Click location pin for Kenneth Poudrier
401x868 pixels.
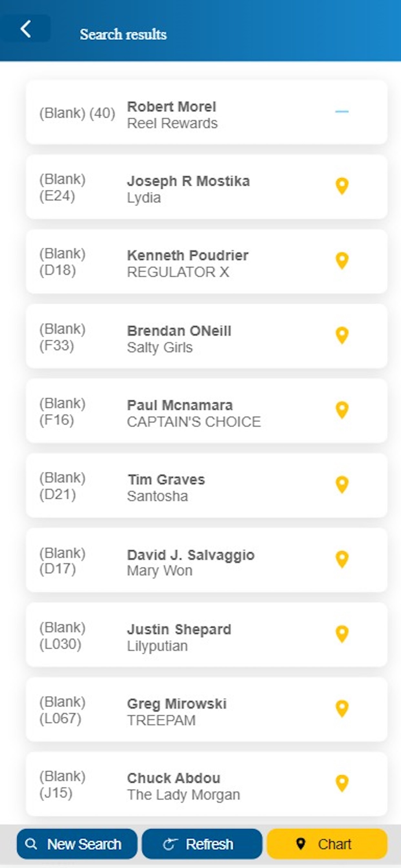(x=342, y=261)
